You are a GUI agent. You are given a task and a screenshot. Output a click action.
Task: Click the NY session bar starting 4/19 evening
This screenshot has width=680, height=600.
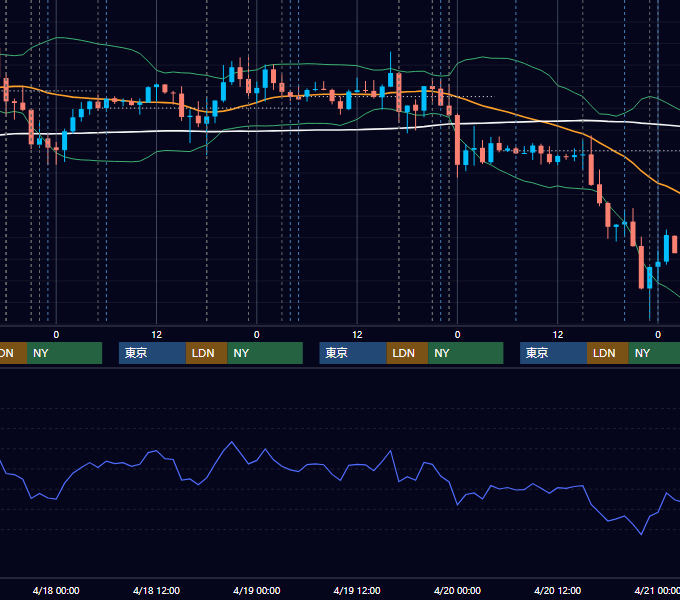(466, 353)
